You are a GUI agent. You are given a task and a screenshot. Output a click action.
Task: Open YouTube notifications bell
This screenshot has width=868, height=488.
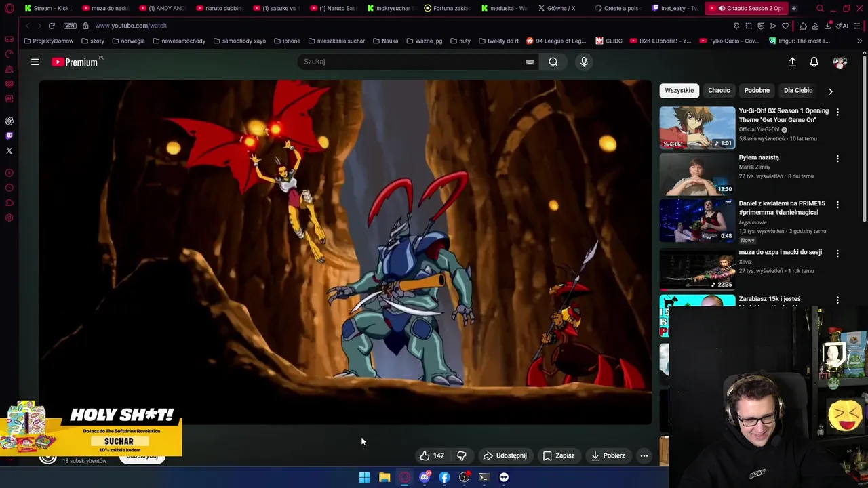pyautogui.click(x=814, y=62)
